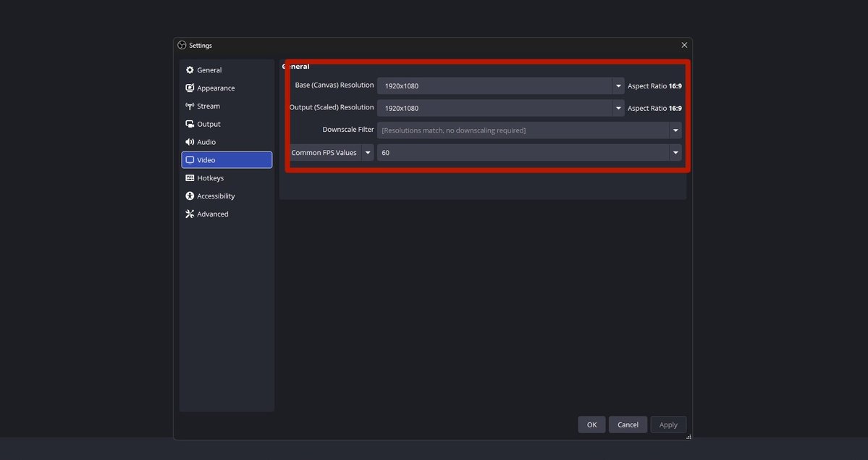Screen dimensions: 868x460
Task: Click the OK button
Action: click(591, 424)
